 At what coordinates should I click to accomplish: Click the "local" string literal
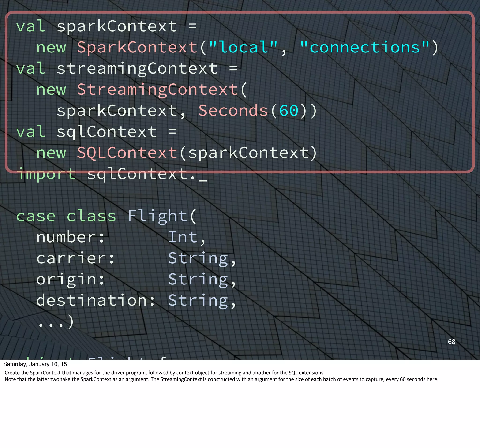[243, 47]
